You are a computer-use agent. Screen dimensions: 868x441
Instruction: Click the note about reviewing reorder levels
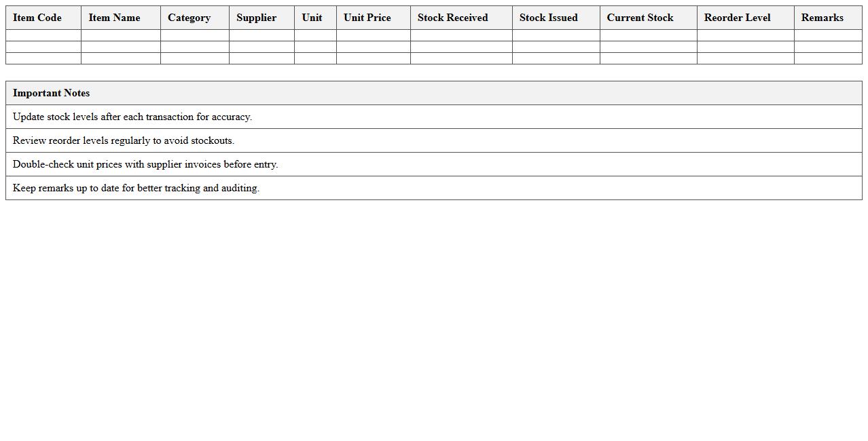tap(124, 140)
